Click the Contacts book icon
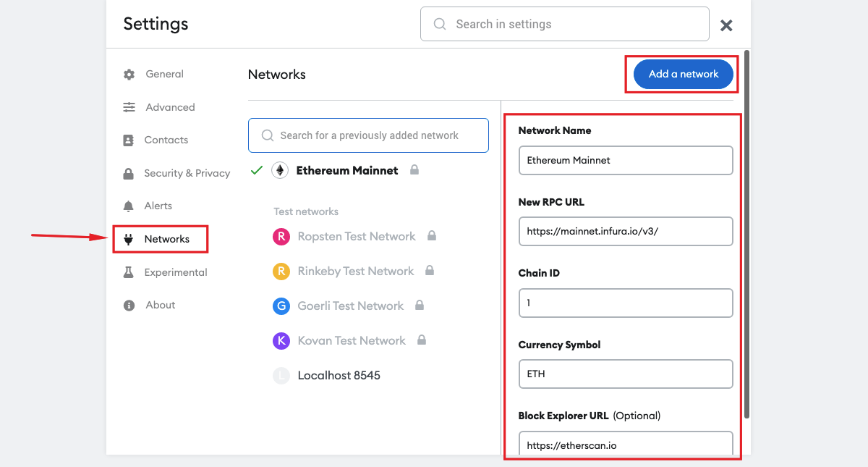The width and height of the screenshot is (868, 467). (x=129, y=140)
